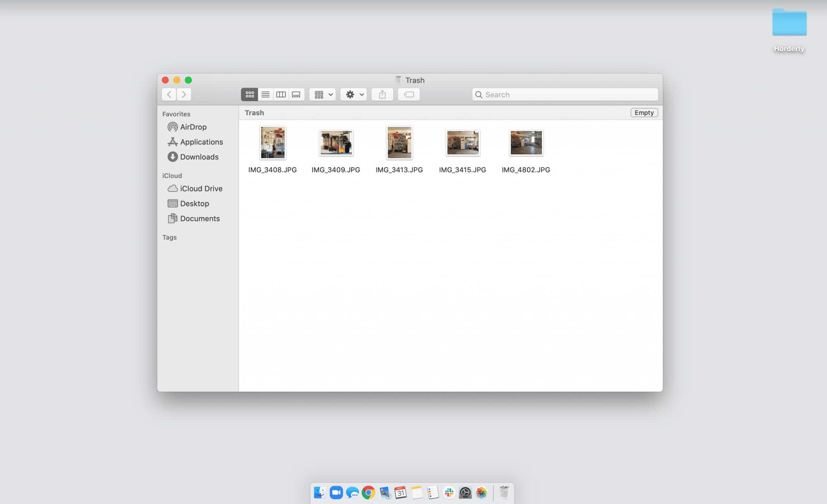Launch Slack from the Dock
Image resolution: width=827 pixels, height=504 pixels.
(449, 492)
